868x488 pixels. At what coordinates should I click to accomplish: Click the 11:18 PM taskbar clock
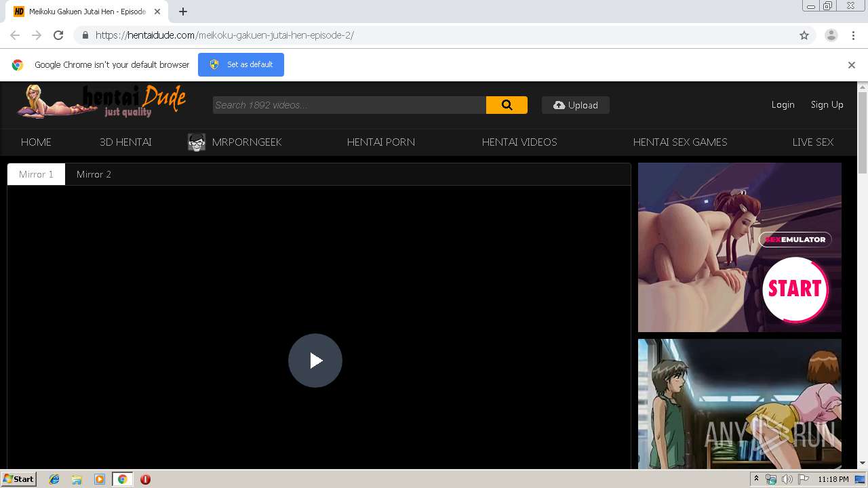[x=833, y=479]
